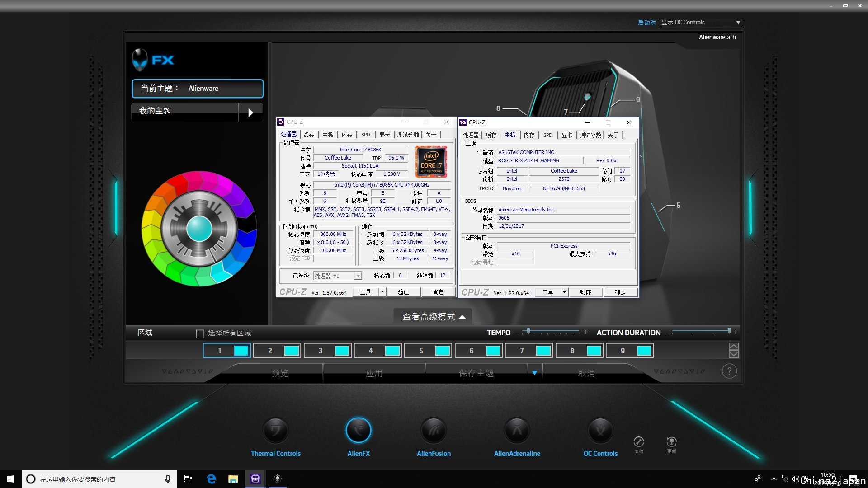The height and width of the screenshot is (488, 868).
Task: Open AlienFX module icon
Action: pyautogui.click(x=359, y=430)
